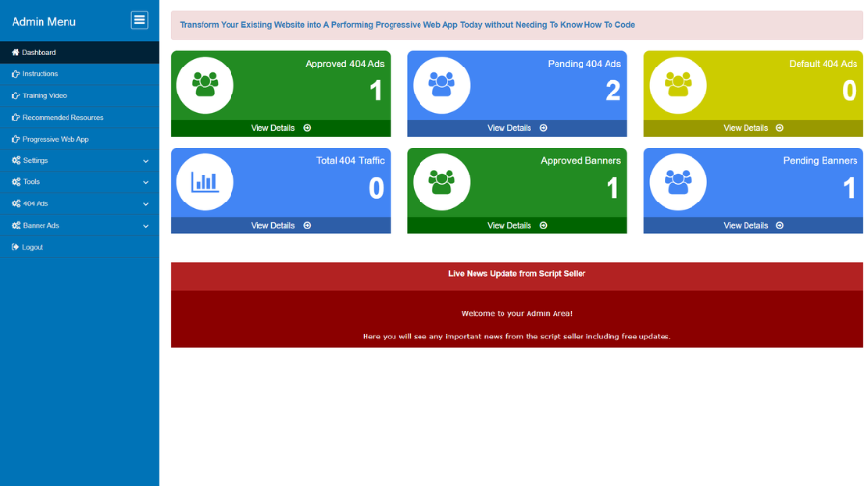View Details of Approved 404 Ads
Image resolution: width=868 pixels, height=486 pixels.
click(x=280, y=128)
